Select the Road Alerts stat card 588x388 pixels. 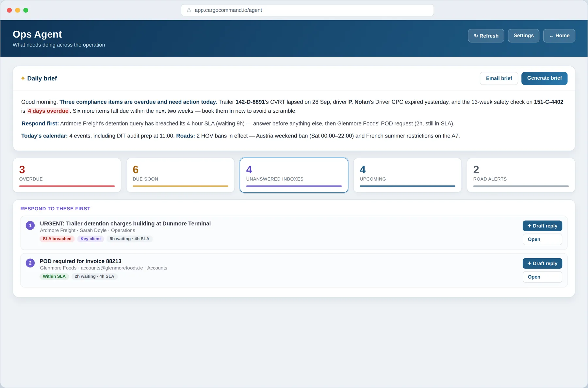(521, 175)
